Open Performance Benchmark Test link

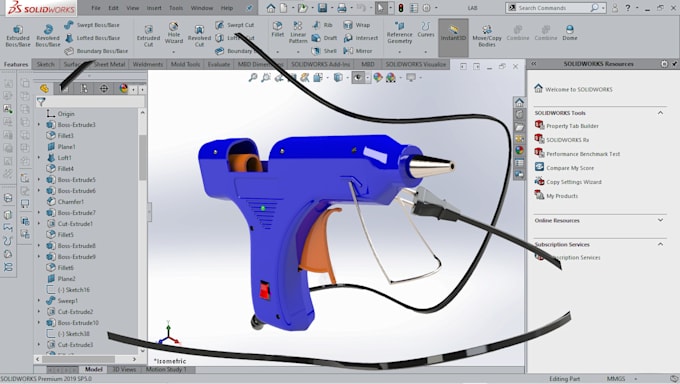click(x=583, y=154)
